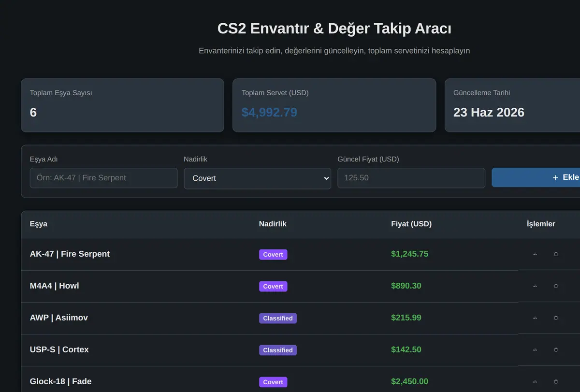Click the Toplam Eşya Sayısı count 6
The height and width of the screenshot is (392, 580).
pyautogui.click(x=33, y=113)
